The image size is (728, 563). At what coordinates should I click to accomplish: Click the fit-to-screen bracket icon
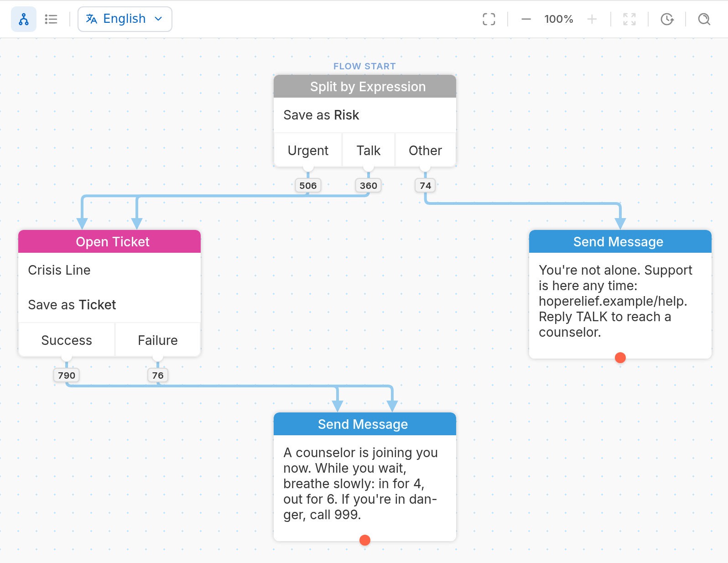click(x=489, y=19)
